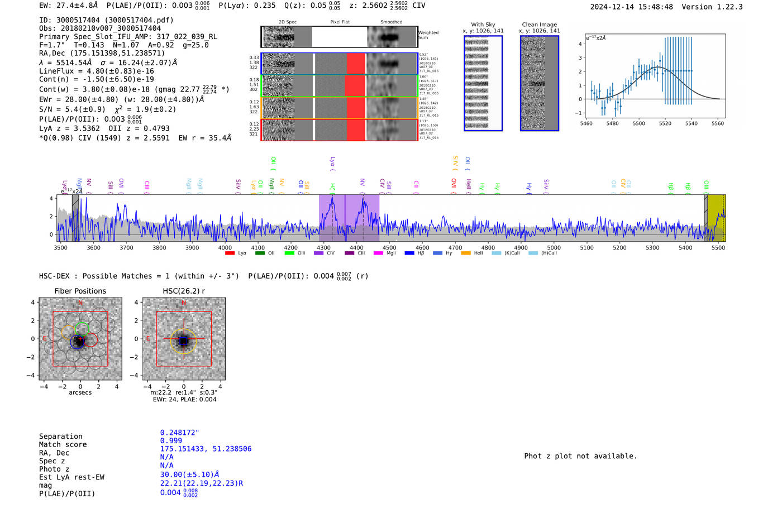Image resolution: width=782 pixels, height=532 pixels.
Task: Click the yellow highlighted region near 5500Å
Action: point(717,218)
